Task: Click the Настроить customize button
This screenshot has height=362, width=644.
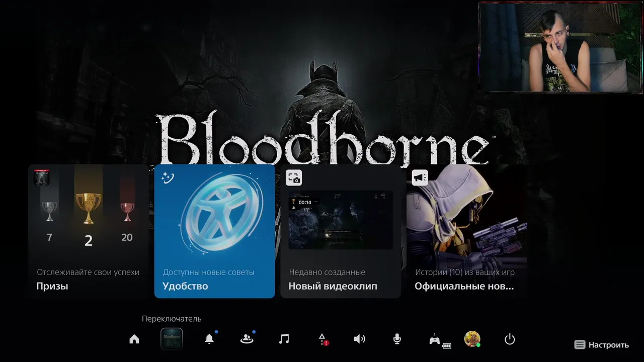Action: [x=602, y=345]
